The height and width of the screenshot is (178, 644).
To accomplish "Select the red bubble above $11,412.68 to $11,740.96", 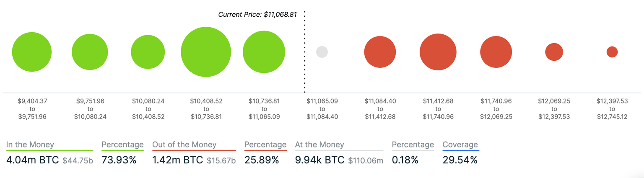I will (438, 52).
